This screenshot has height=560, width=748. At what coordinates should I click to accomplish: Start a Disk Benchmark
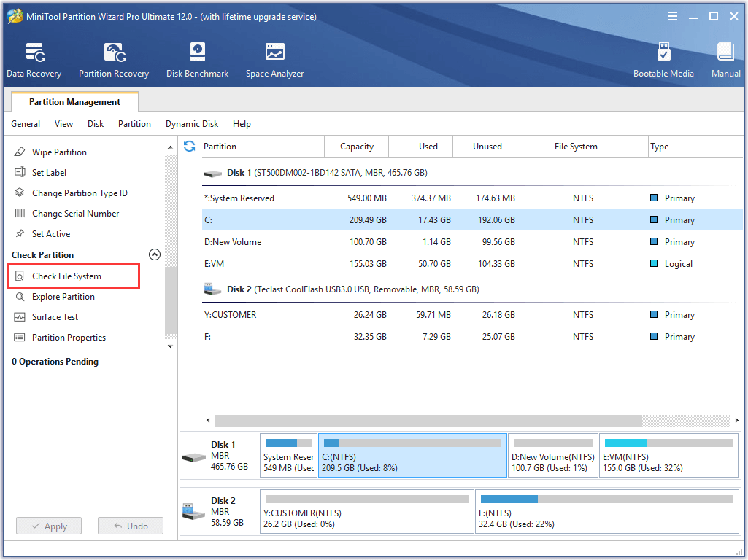tap(197, 58)
